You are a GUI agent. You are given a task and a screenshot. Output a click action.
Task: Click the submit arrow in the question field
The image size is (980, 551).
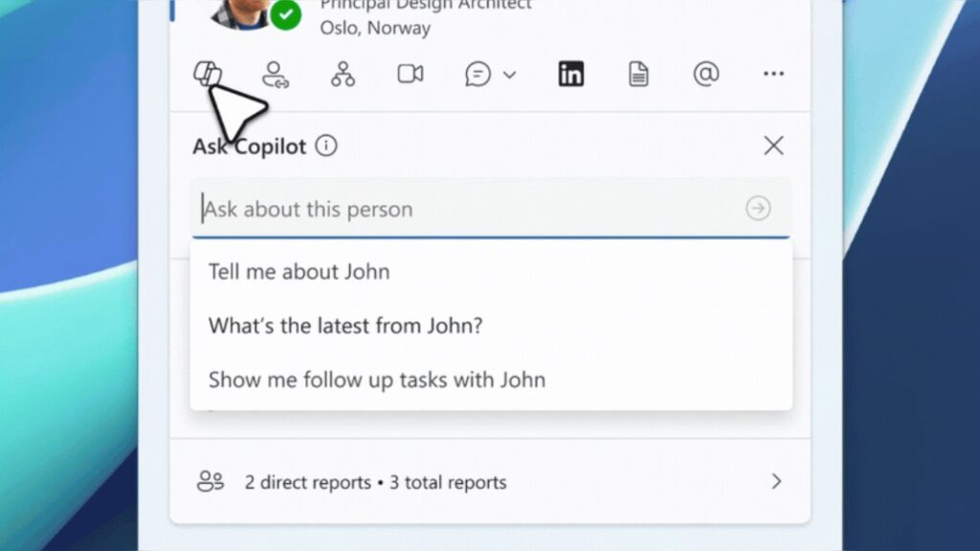[x=756, y=208]
